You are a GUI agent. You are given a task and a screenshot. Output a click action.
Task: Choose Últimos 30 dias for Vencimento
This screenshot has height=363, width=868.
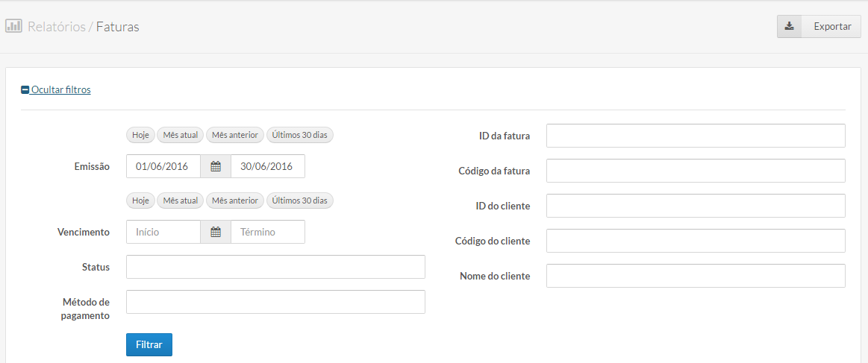(301, 201)
